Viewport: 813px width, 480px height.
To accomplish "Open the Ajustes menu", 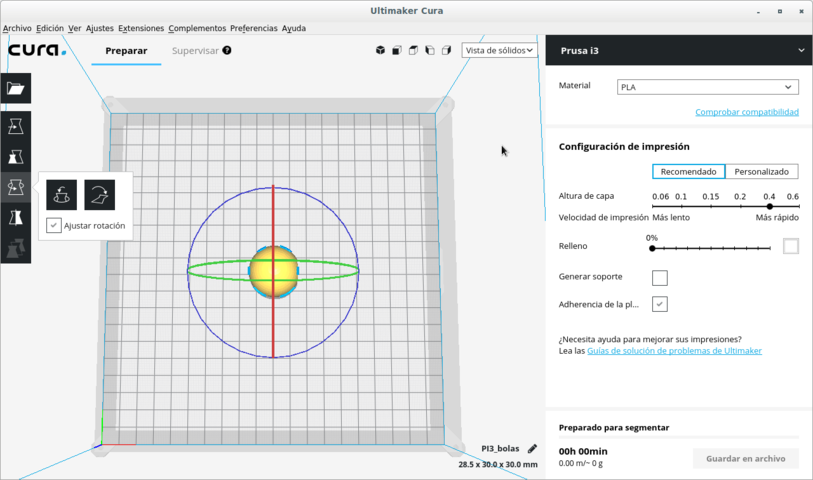I will click(100, 28).
